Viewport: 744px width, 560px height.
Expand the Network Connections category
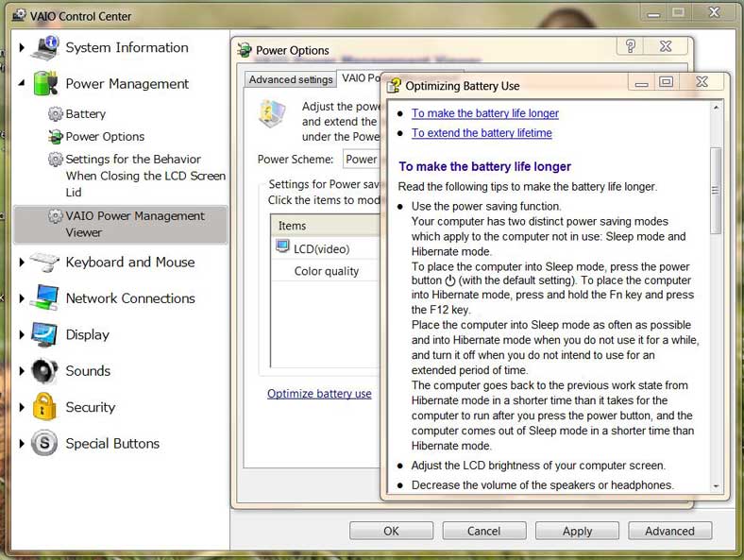(x=22, y=298)
